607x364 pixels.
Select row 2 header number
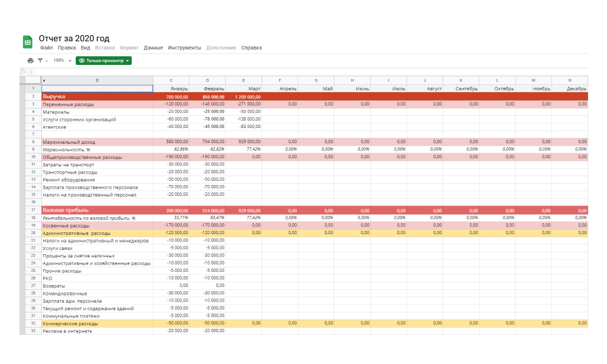pos(33,96)
